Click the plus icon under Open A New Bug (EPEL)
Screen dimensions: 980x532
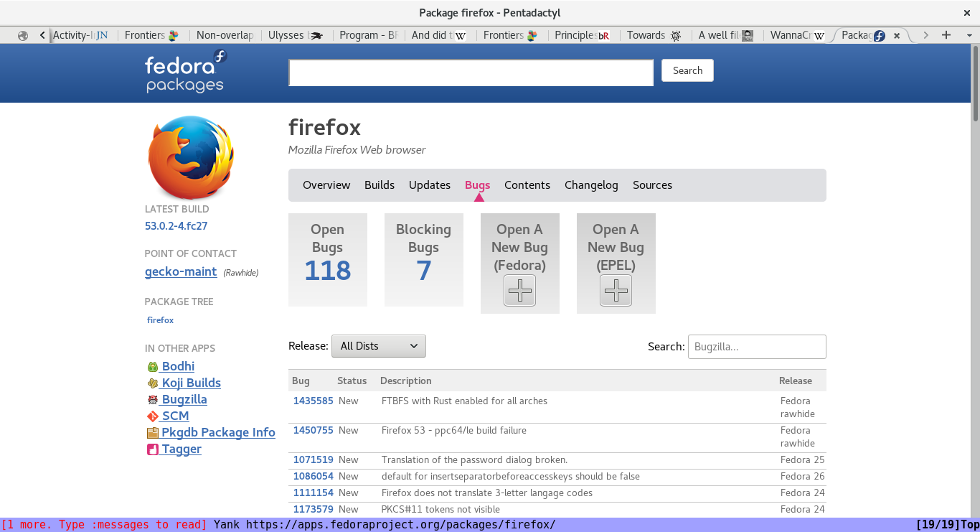616,291
